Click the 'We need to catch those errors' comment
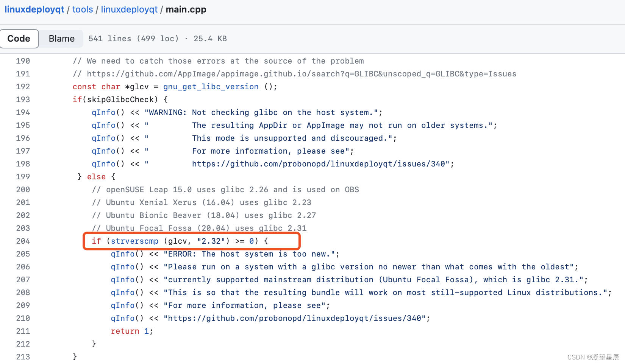This screenshot has width=625, height=364. pyautogui.click(x=218, y=61)
